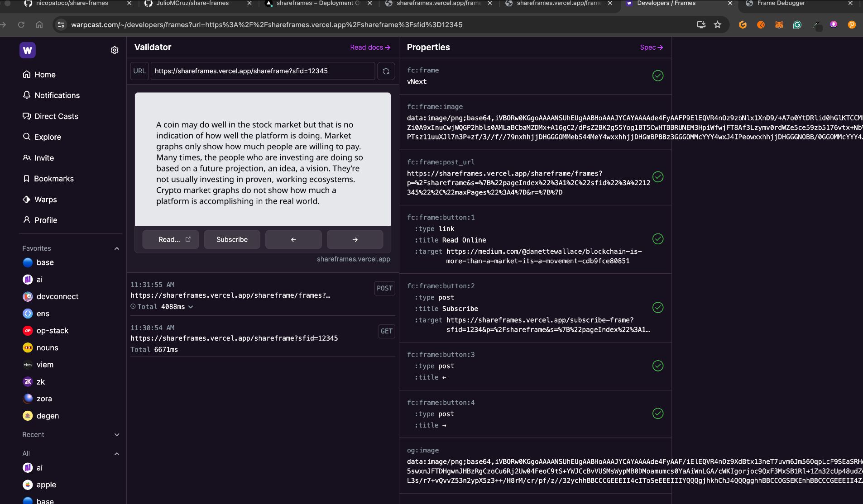This screenshot has width=863, height=504.
Task: Click the shareframes.vercel.app caption under frame
Action: click(x=353, y=259)
